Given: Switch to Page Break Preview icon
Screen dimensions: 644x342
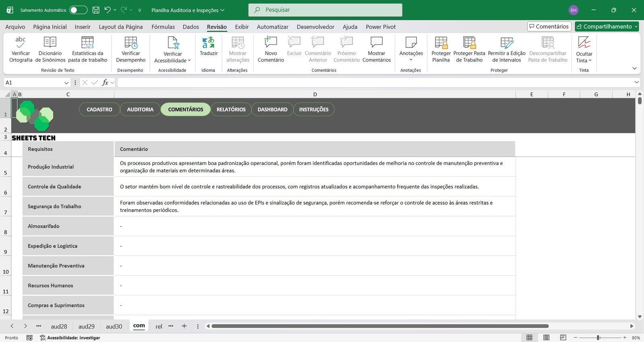Looking at the screenshot, I should pos(563,338).
